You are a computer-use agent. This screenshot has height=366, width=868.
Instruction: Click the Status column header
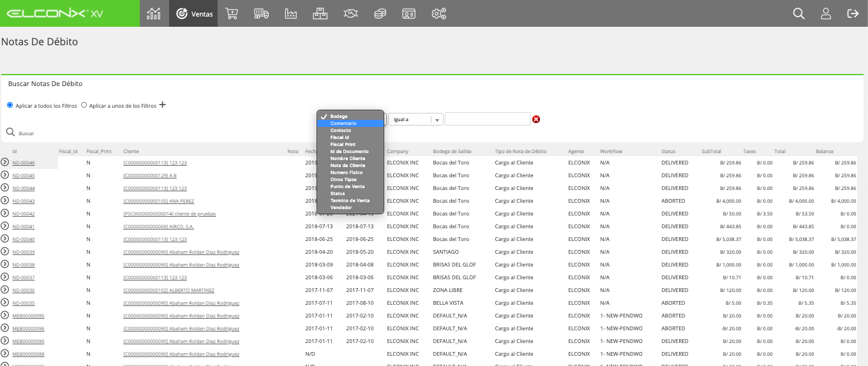click(x=668, y=151)
